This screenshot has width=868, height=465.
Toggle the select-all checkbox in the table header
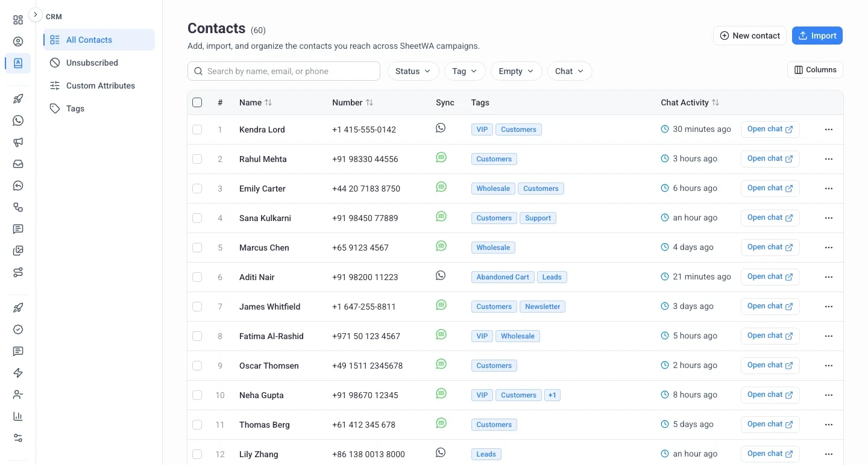197,102
